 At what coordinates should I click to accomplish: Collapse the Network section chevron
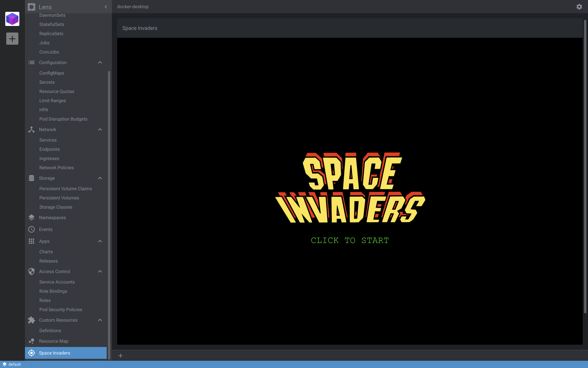click(x=100, y=129)
